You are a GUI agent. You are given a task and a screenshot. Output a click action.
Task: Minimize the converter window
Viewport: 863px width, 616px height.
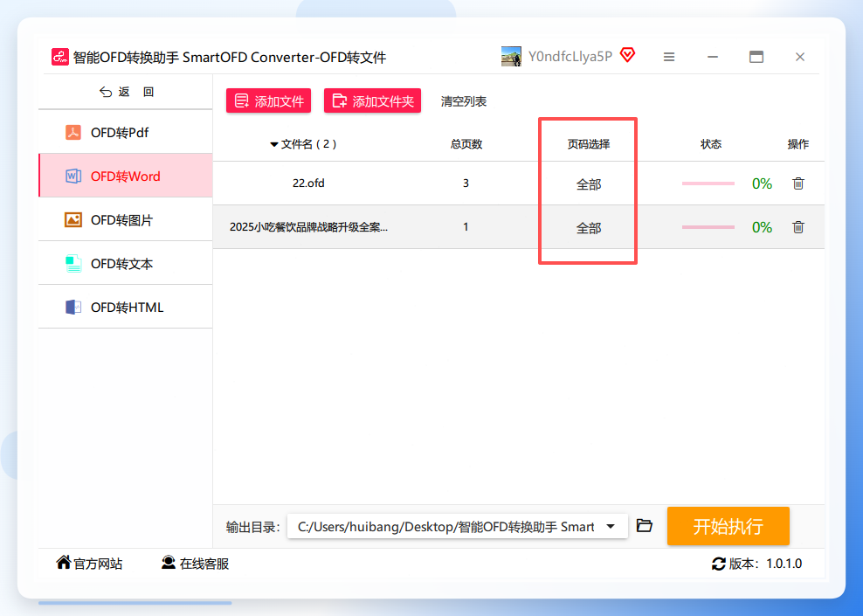pos(713,57)
